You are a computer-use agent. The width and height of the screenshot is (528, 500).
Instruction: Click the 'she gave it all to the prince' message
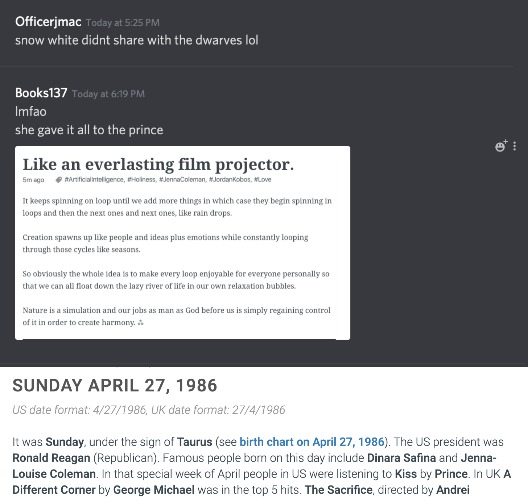(89, 130)
